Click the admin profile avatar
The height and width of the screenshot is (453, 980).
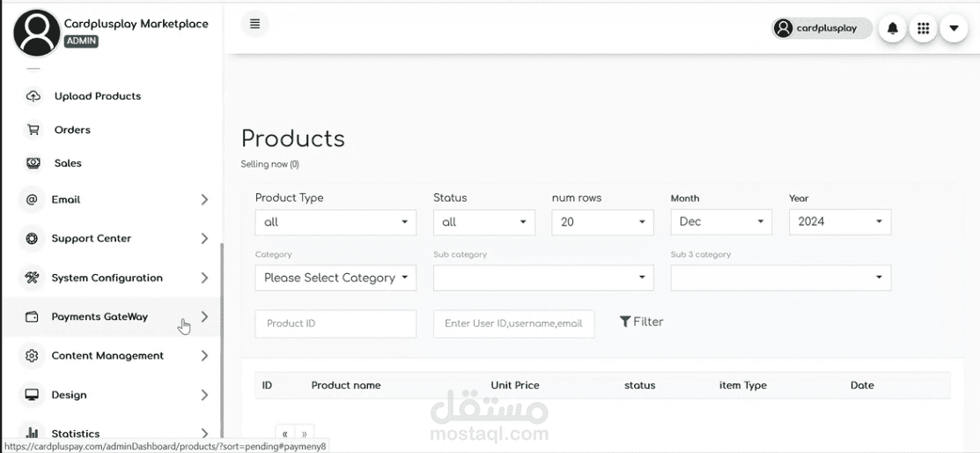[x=36, y=32]
